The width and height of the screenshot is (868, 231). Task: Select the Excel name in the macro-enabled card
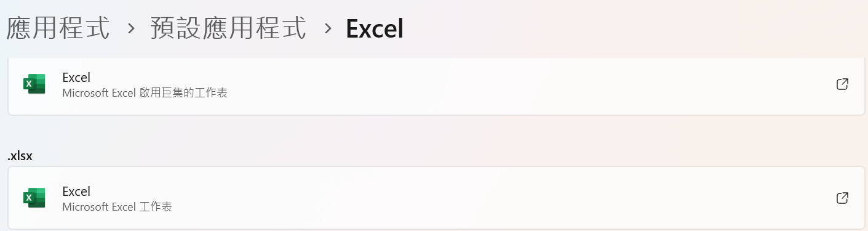coord(76,78)
